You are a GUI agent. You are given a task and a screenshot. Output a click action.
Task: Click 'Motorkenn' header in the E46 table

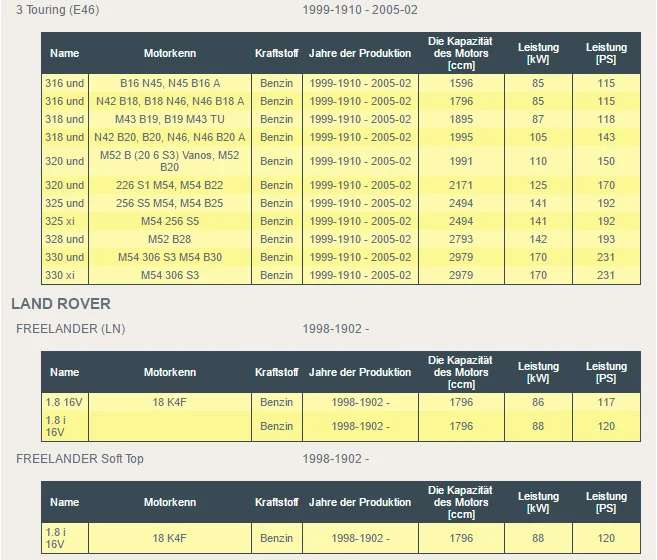[170, 53]
